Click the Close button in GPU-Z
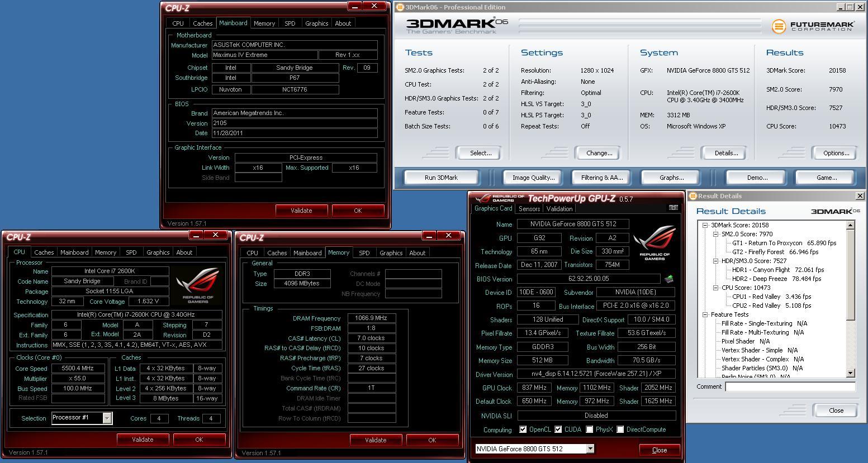868x463 pixels. [660, 450]
